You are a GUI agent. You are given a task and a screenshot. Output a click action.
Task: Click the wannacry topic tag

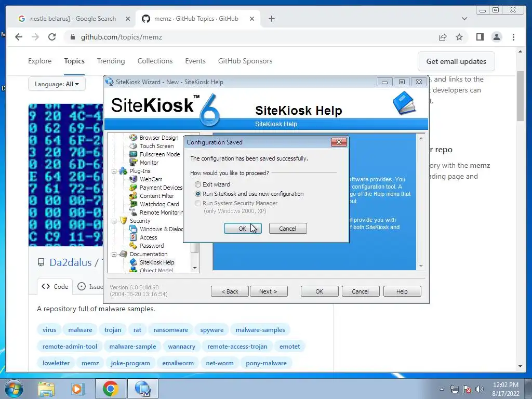tap(181, 347)
